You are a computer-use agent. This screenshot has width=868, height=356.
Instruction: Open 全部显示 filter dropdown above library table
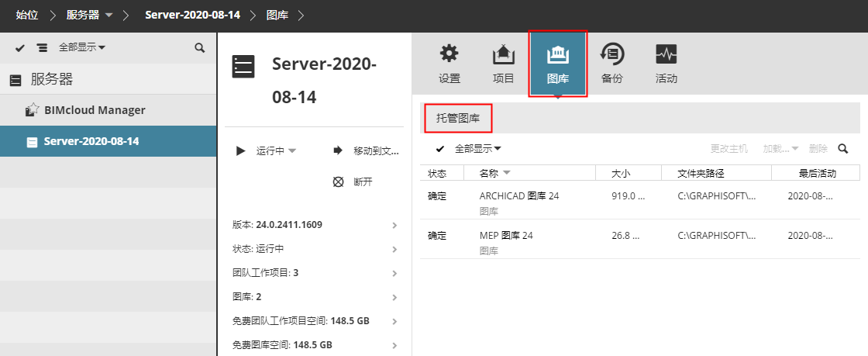point(478,148)
